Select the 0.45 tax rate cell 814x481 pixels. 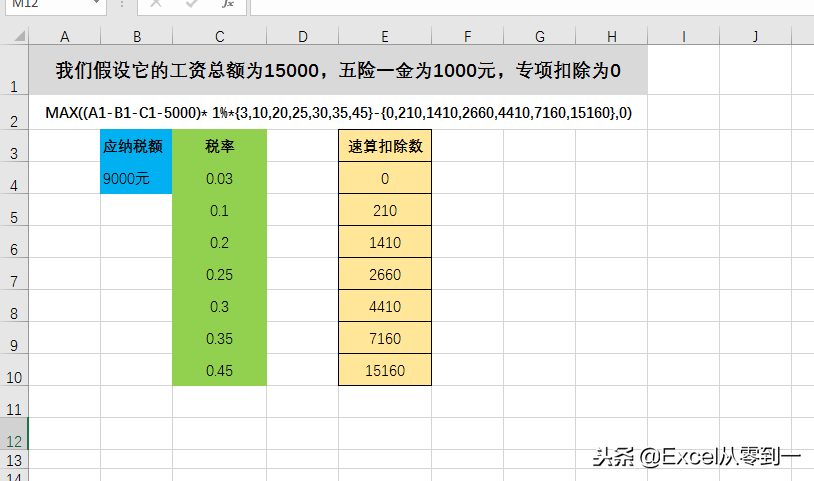(220, 370)
